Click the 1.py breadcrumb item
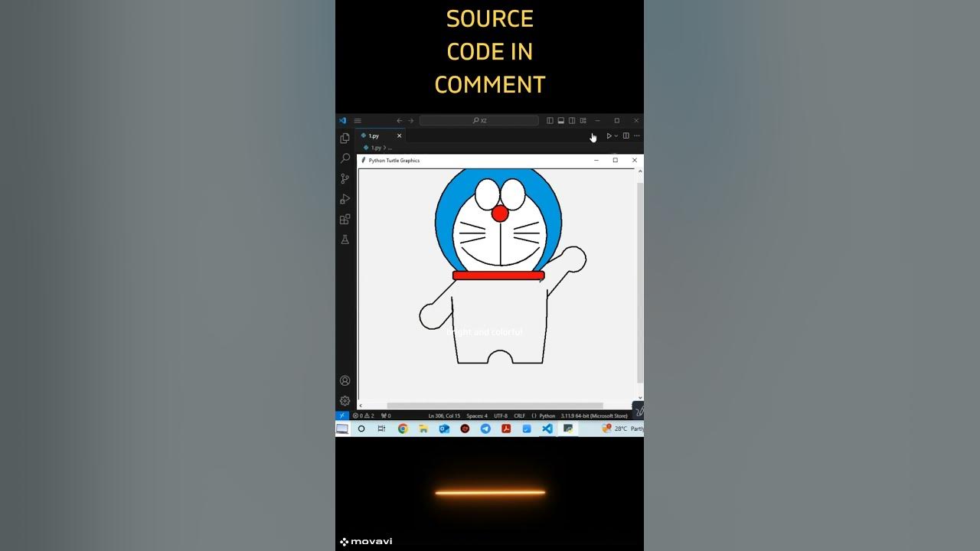 (375, 148)
